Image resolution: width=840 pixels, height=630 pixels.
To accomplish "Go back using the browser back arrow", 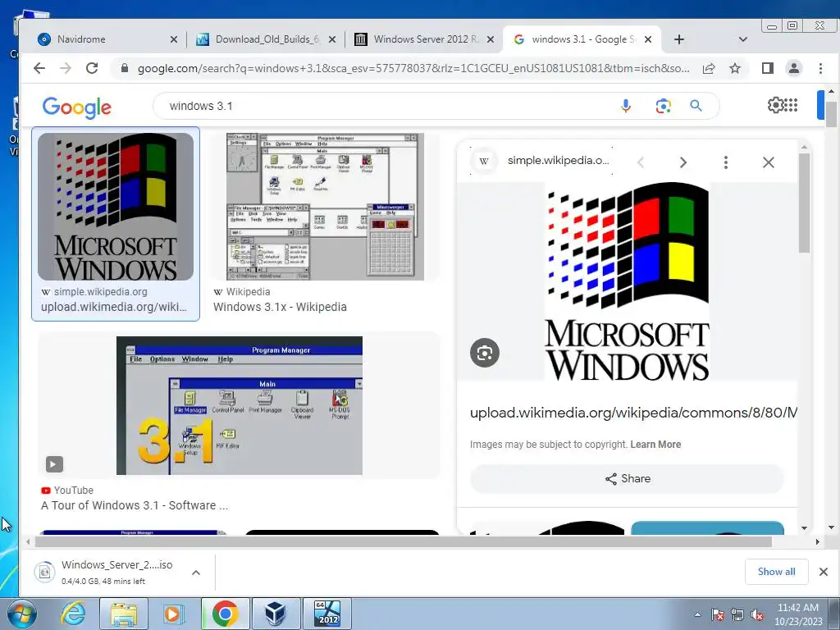I will click(x=39, y=68).
